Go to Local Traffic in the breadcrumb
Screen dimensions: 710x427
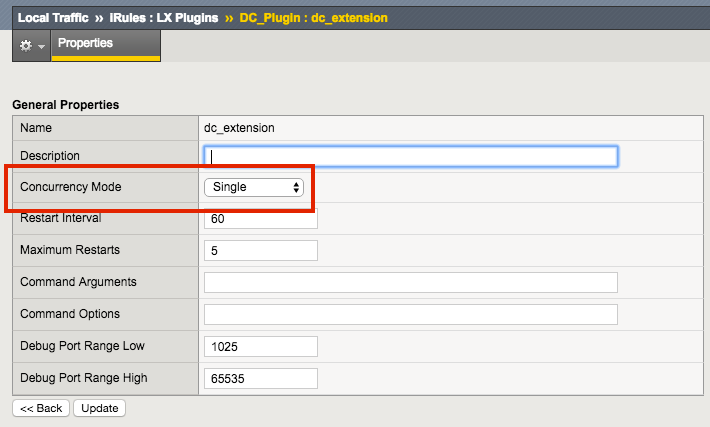point(54,18)
